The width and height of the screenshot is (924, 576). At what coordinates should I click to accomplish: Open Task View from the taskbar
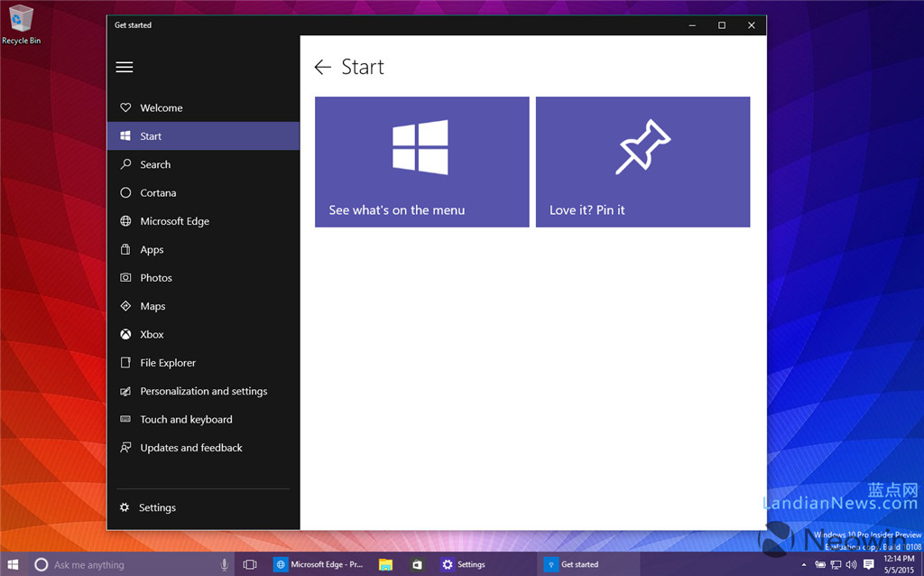pos(249,563)
